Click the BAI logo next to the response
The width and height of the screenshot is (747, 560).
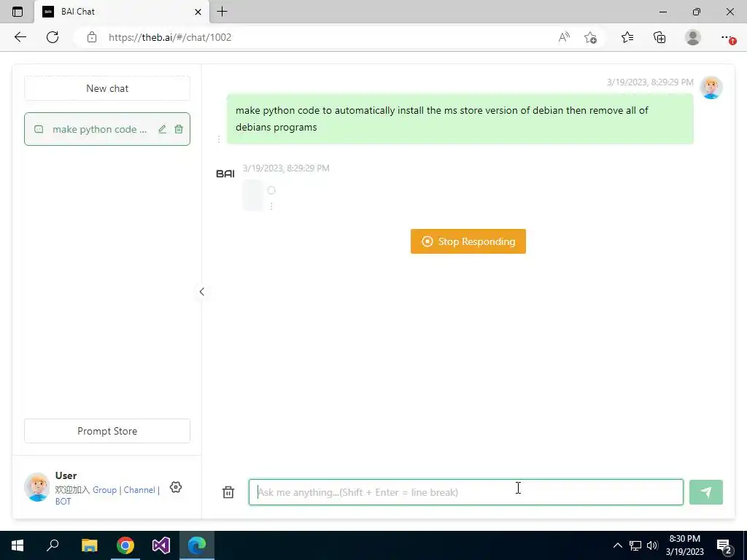(225, 174)
